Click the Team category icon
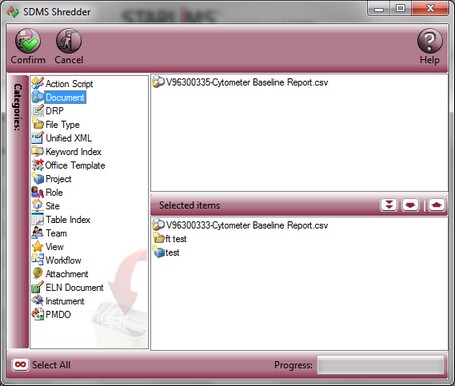The image size is (455, 386). pos(38,233)
